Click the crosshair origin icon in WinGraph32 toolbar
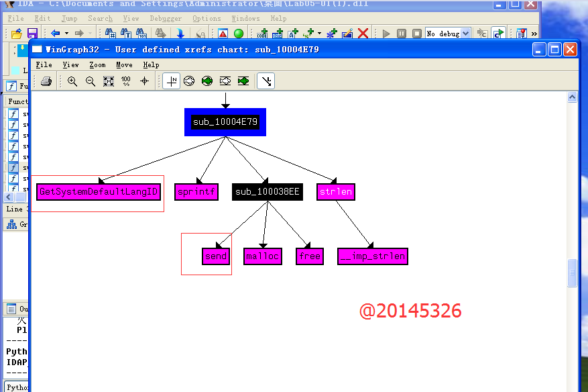The image size is (588, 392). (144, 81)
